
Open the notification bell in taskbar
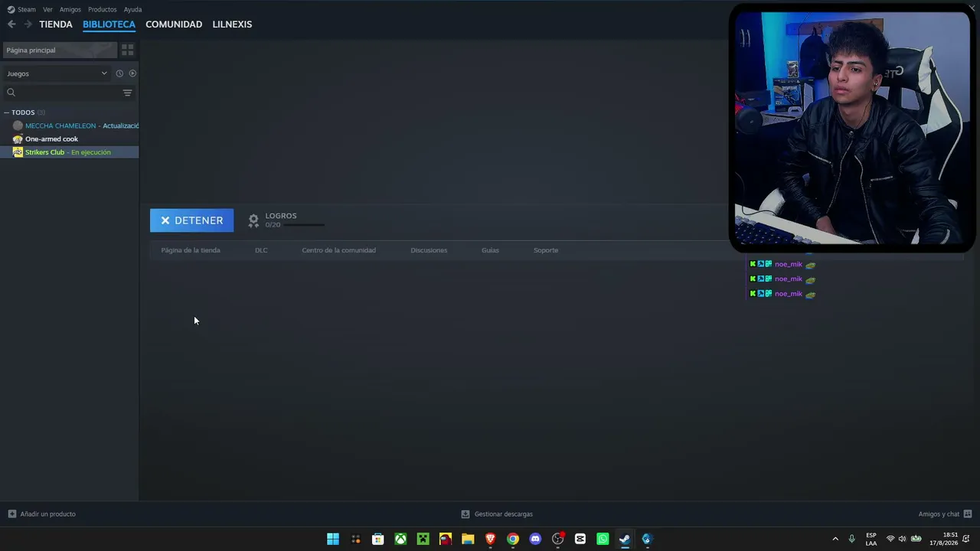click(x=966, y=539)
